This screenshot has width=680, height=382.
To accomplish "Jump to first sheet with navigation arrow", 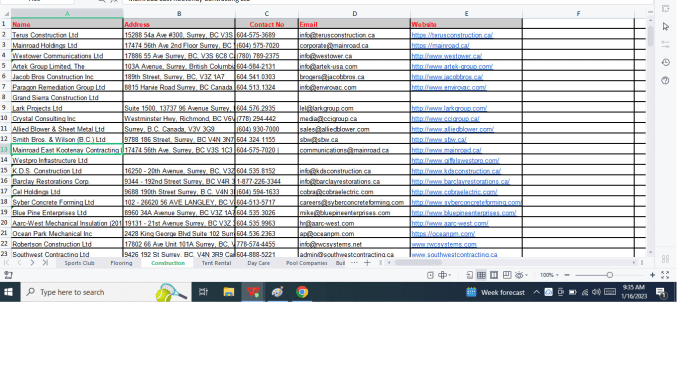I will click(7, 263).
